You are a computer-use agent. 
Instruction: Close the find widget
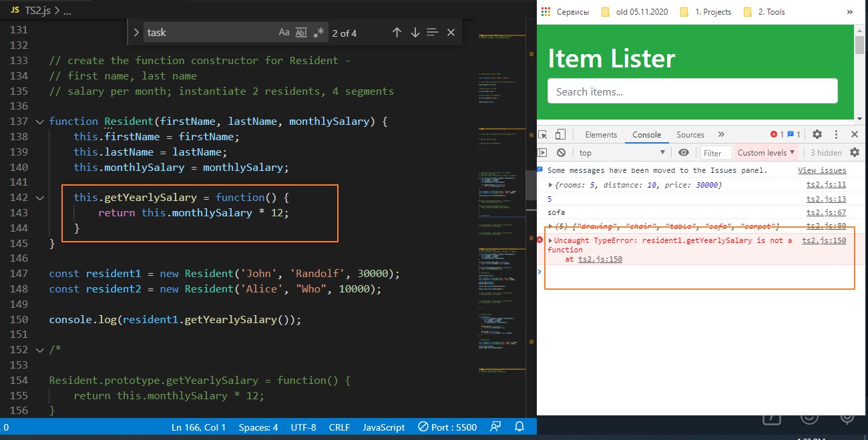pos(451,33)
